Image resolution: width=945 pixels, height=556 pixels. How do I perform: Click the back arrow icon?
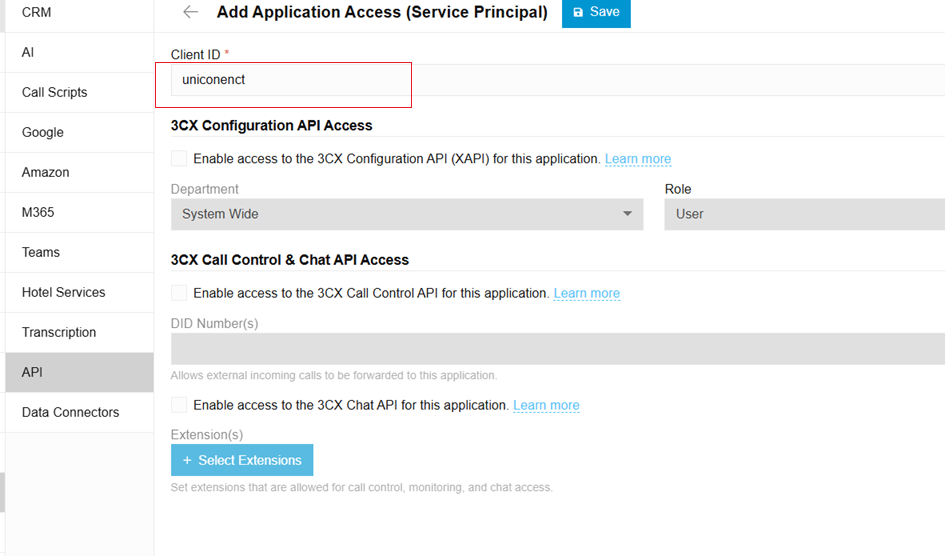(x=190, y=12)
